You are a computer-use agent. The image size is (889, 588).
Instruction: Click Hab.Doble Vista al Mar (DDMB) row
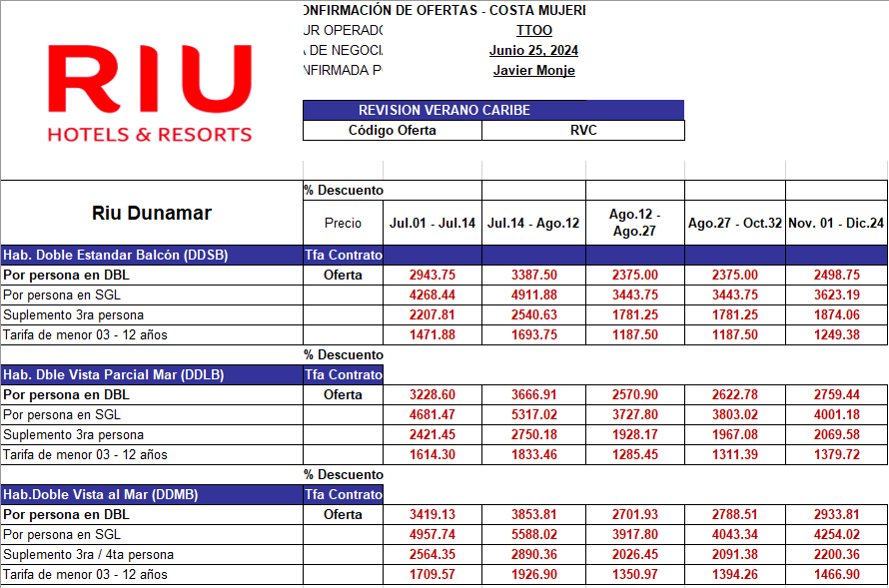click(x=152, y=494)
